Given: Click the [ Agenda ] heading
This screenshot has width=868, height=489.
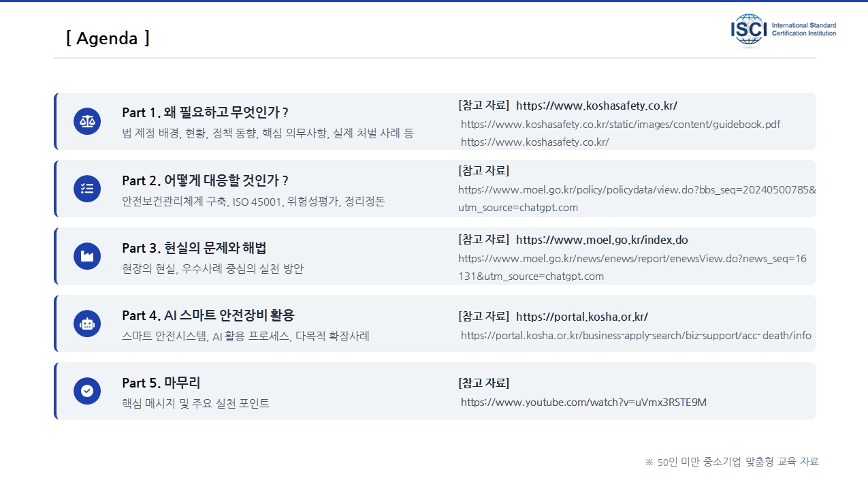Looking at the screenshot, I should click(x=108, y=38).
